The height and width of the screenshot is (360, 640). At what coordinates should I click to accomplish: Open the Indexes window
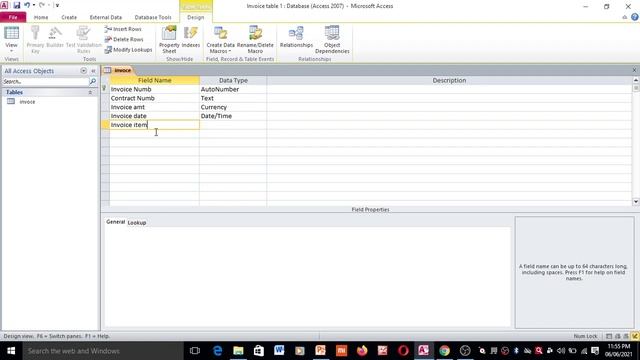tap(191, 37)
